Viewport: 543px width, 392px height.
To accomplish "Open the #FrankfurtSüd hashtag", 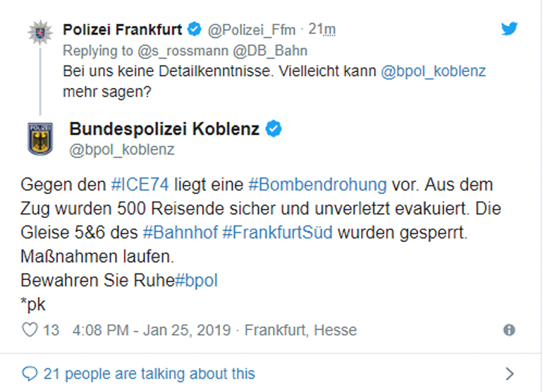I will (278, 233).
